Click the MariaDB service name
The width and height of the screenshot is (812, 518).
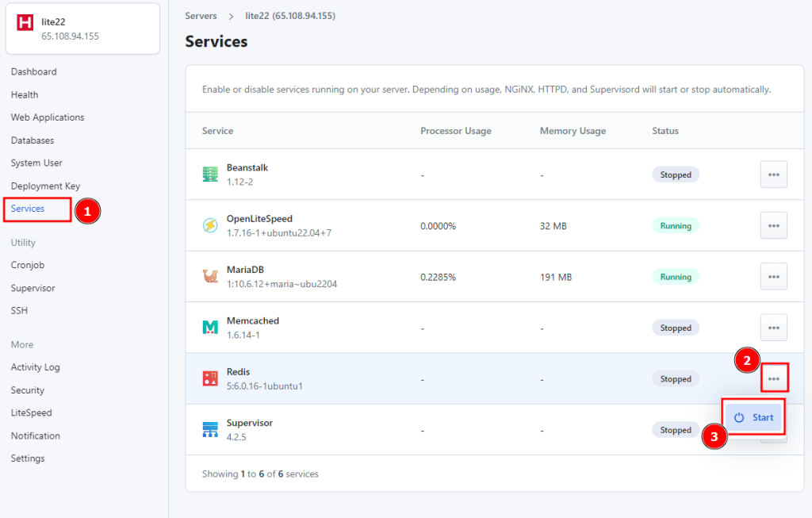pos(245,270)
